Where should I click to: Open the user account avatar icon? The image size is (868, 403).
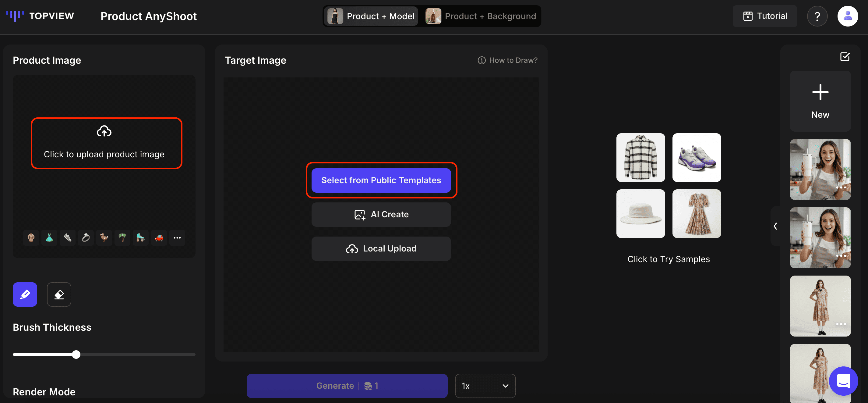point(848,16)
